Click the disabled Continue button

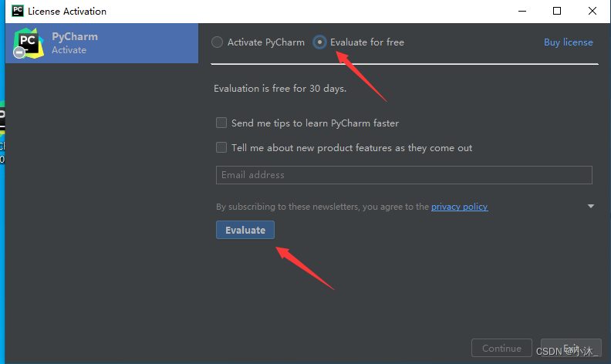(501, 348)
